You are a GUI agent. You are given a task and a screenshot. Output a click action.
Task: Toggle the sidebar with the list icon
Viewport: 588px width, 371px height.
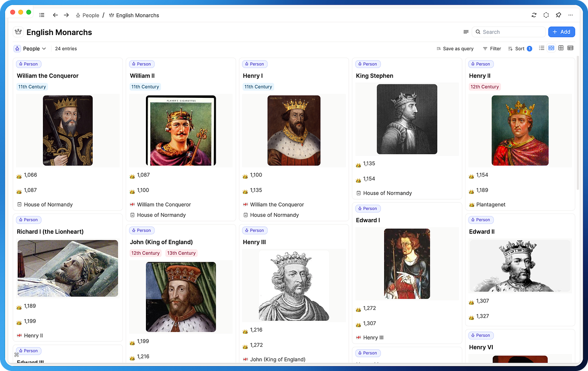click(42, 15)
